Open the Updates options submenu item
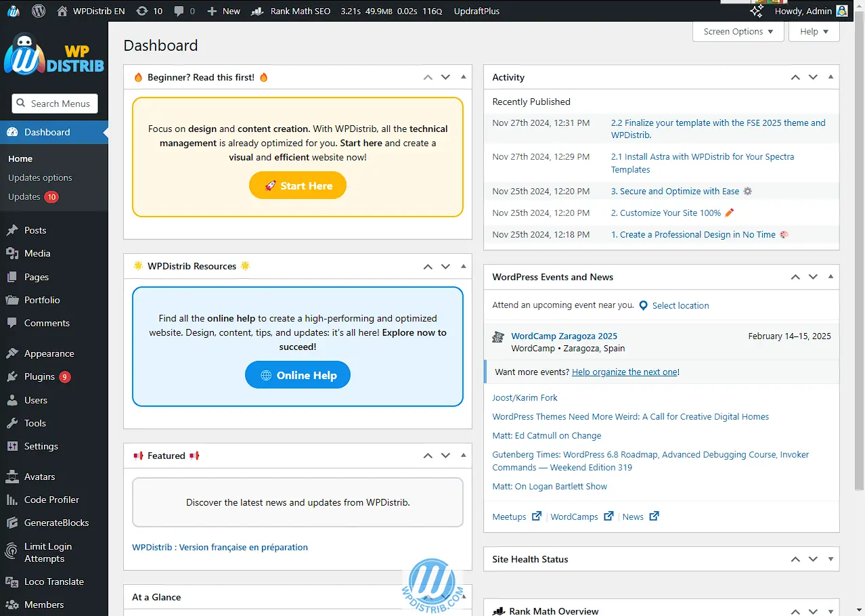This screenshot has height=616, width=865. (x=40, y=177)
